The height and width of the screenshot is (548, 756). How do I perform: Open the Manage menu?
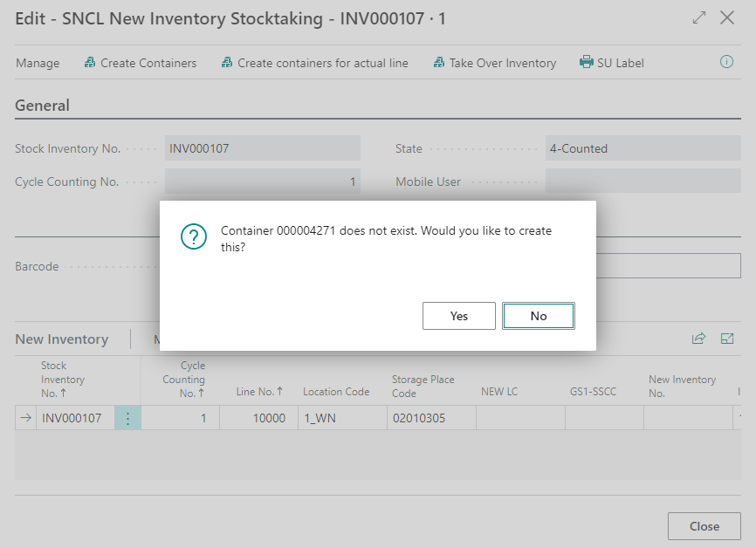(38, 63)
